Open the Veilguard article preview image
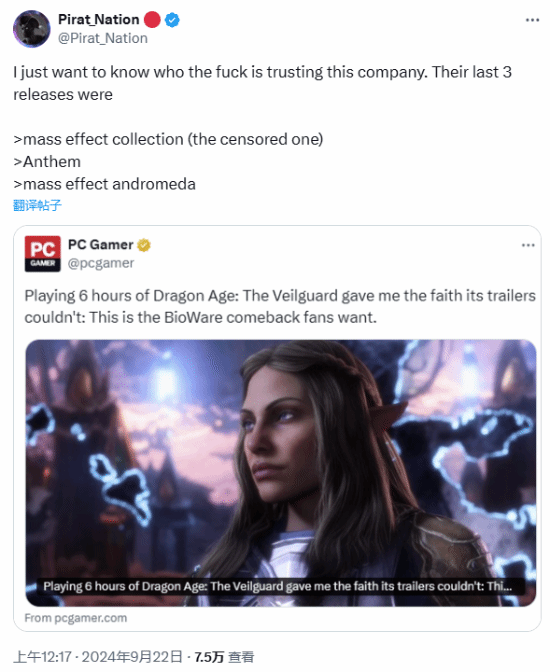The height and width of the screenshot is (672, 550). (281, 473)
